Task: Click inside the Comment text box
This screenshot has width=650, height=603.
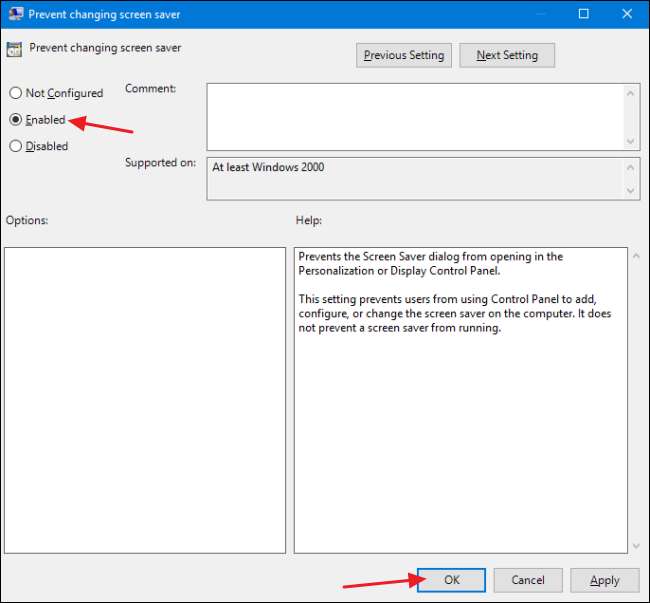Action: pos(415,117)
